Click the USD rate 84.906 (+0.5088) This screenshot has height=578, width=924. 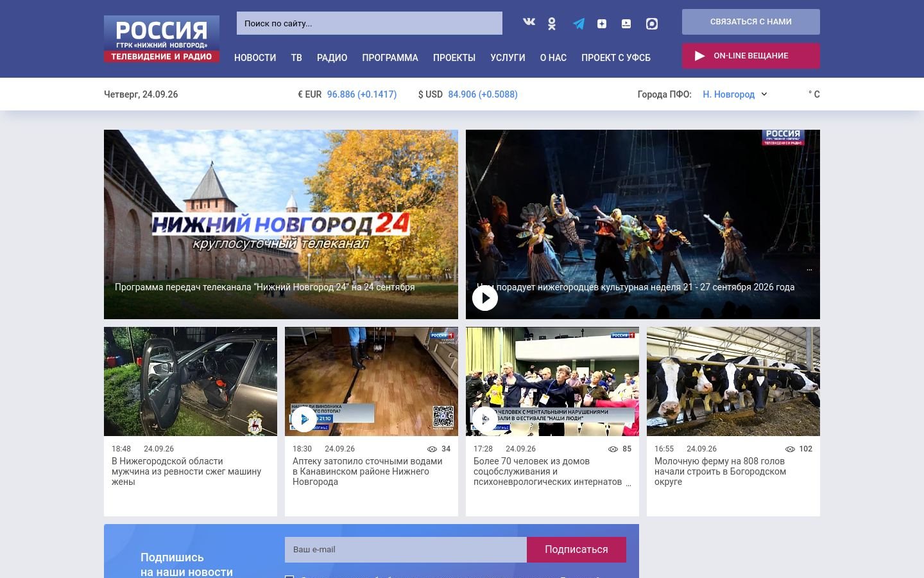(483, 94)
